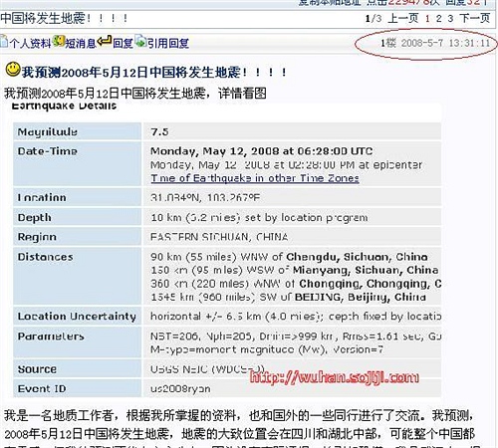
Task: Click the Earthquake Details embedded image
Action: 223,250
